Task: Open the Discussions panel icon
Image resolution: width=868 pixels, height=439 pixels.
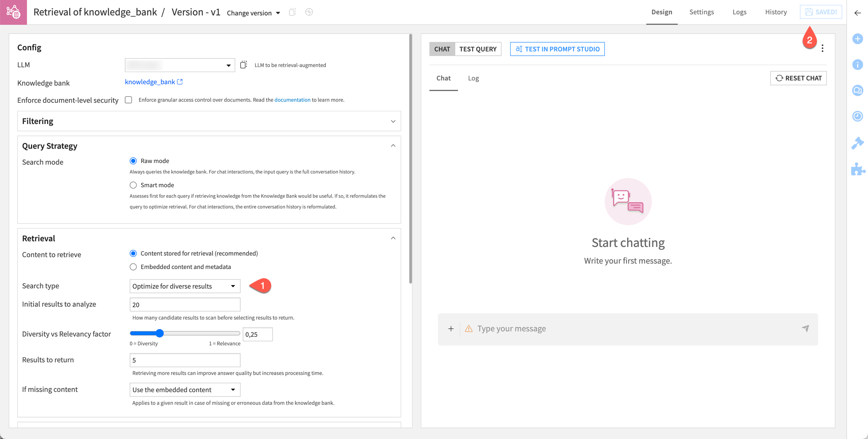Action: 858,90
